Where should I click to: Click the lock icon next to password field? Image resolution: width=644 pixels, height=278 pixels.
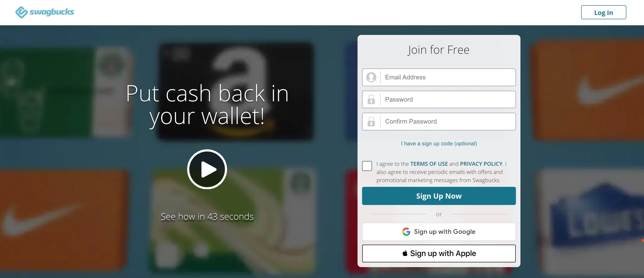[x=371, y=99]
